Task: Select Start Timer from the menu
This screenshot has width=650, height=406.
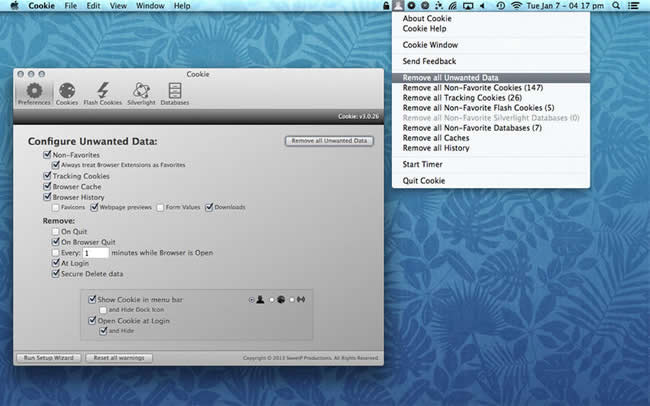Action: coord(424,163)
